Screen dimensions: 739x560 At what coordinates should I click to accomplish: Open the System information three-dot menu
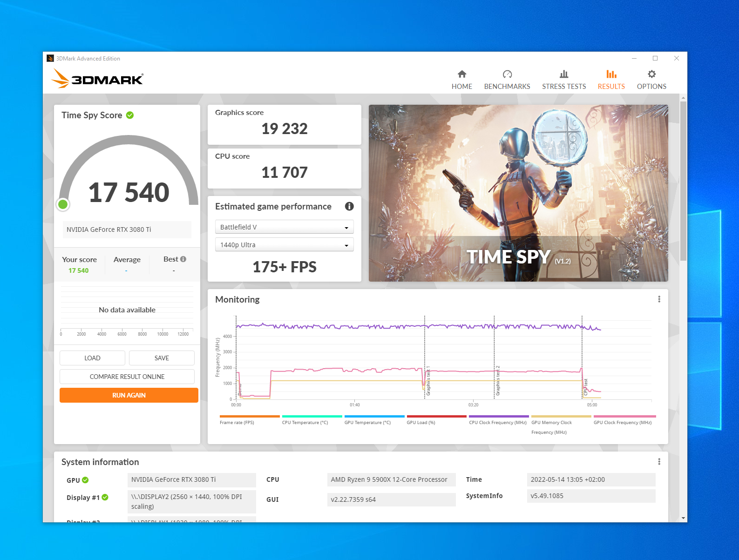click(x=659, y=462)
